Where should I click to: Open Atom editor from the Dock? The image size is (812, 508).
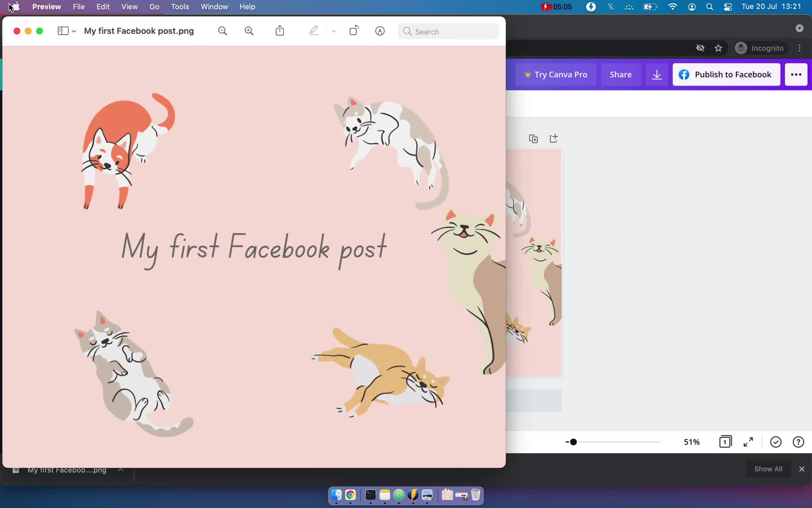(x=399, y=495)
